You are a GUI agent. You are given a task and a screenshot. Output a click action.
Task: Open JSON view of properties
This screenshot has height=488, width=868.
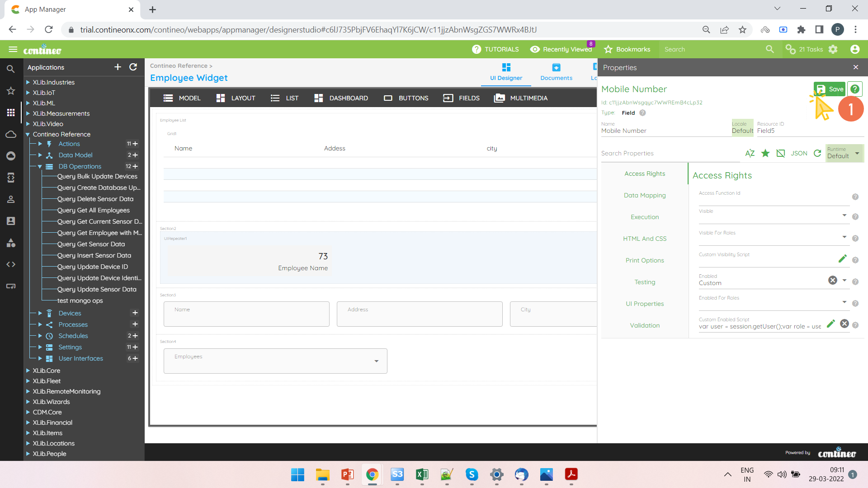tap(799, 153)
